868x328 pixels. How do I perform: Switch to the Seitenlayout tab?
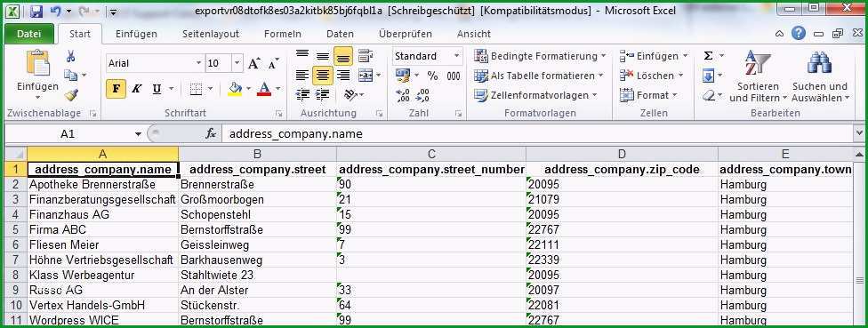pyautogui.click(x=211, y=34)
